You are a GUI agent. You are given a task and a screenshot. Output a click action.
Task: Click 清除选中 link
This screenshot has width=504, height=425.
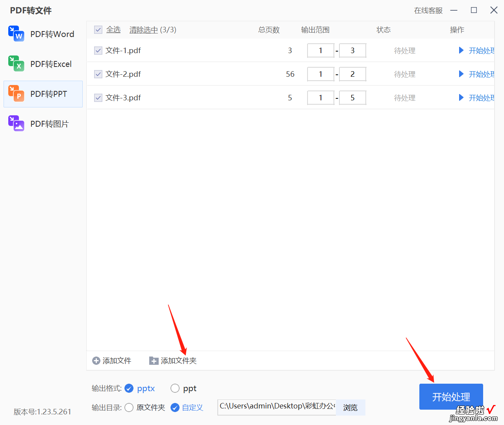click(x=144, y=30)
